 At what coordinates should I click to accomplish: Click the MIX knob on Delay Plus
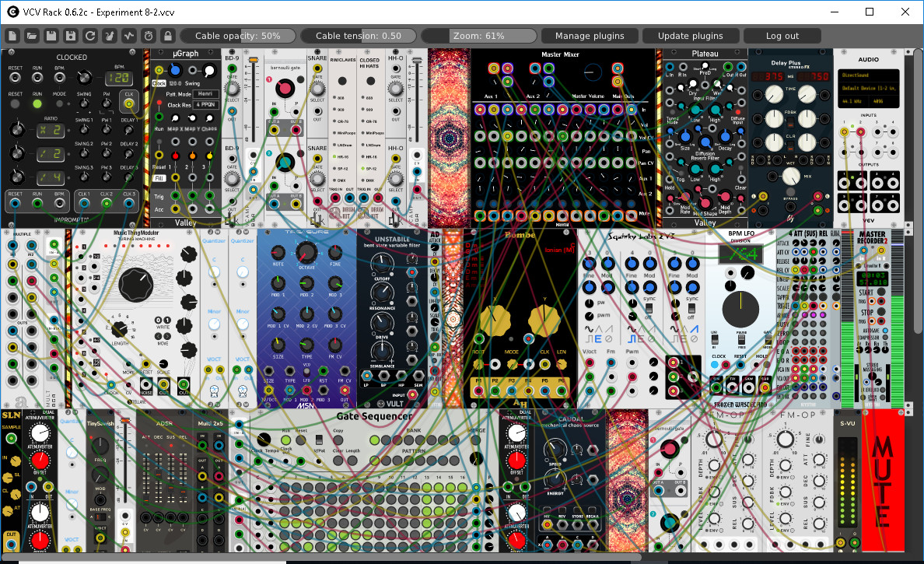pos(790,176)
